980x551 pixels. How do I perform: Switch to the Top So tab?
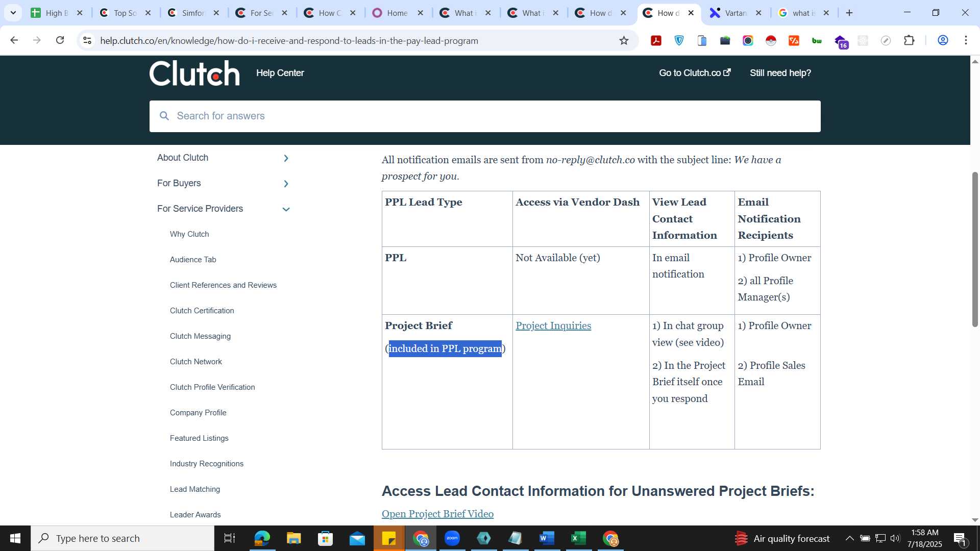point(125,13)
